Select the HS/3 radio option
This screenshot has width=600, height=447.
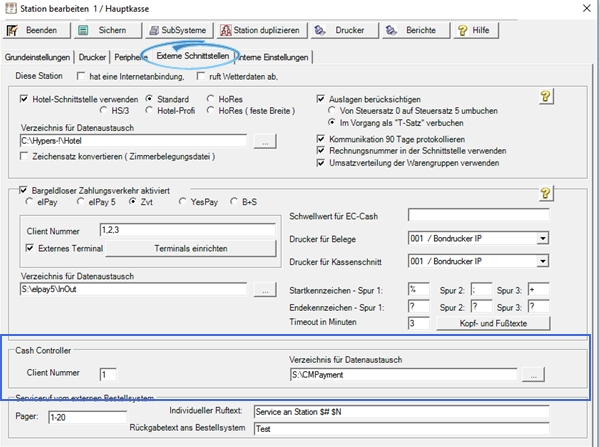pos(103,110)
